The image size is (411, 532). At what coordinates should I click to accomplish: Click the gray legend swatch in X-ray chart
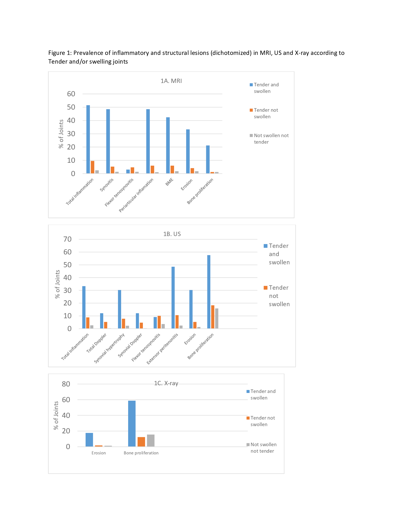[248, 444]
